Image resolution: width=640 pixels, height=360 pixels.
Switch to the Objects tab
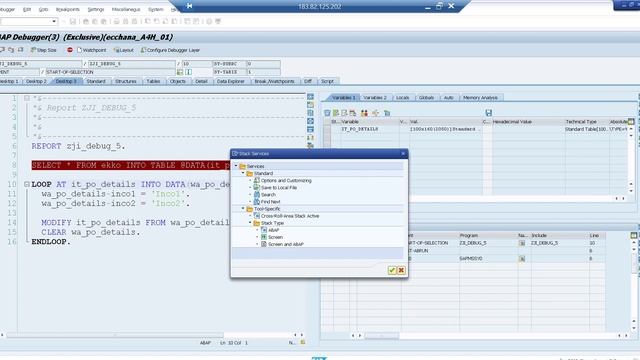[178, 81]
